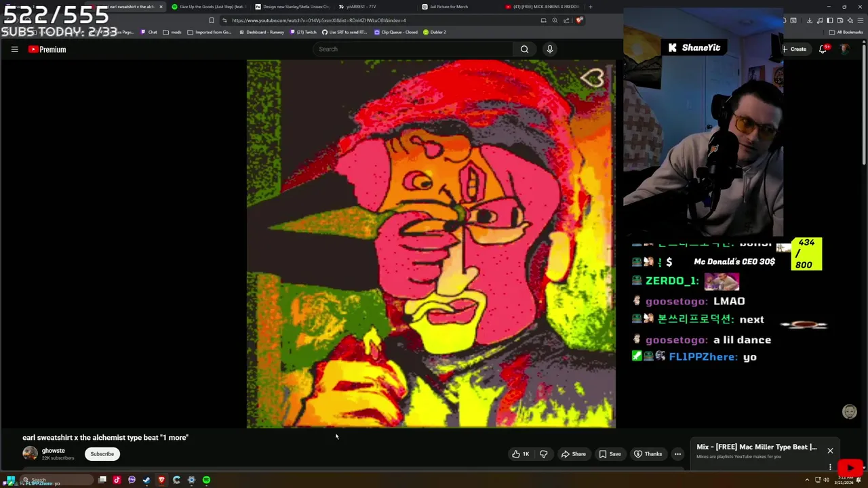Open the Brave Wallet icon
The width and height of the screenshot is (868, 488).
pyautogui.click(x=840, y=20)
